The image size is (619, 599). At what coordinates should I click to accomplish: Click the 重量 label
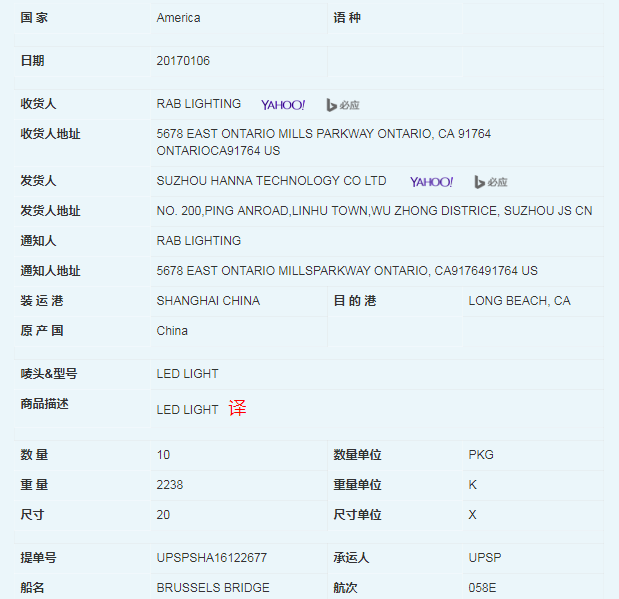click(x=34, y=485)
